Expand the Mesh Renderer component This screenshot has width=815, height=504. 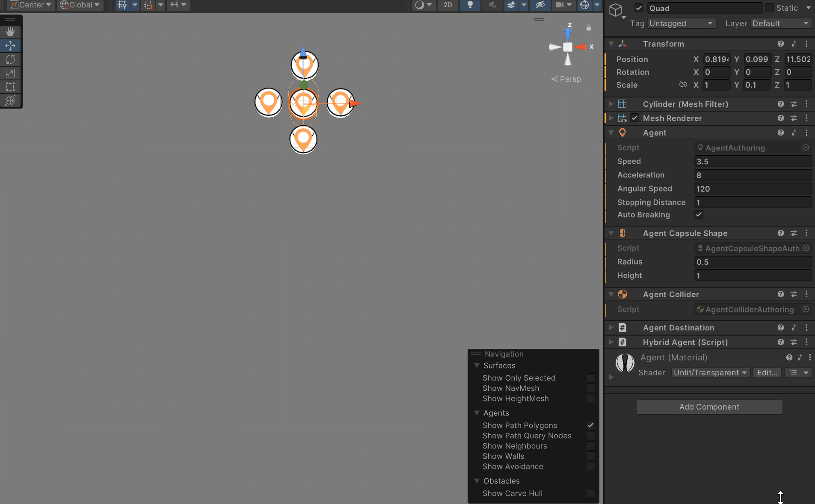tap(611, 118)
